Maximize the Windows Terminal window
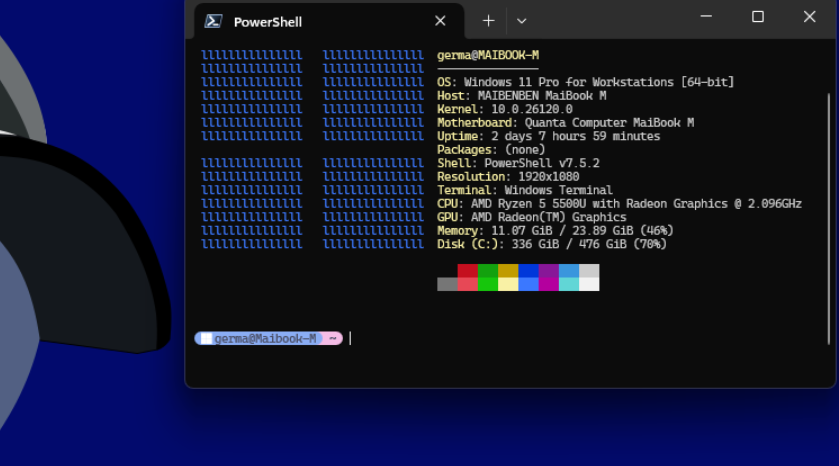Image resolution: width=839 pixels, height=466 pixels. coord(758,17)
